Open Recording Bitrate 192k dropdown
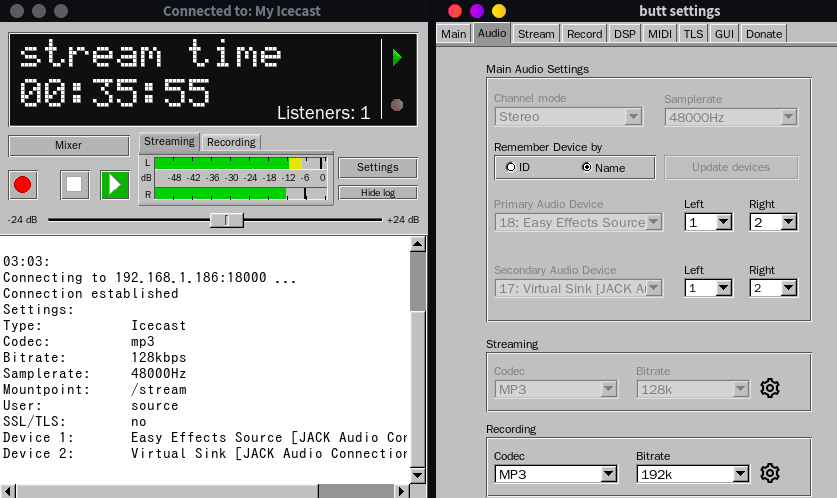The width and height of the screenshot is (837, 498). pos(693,474)
